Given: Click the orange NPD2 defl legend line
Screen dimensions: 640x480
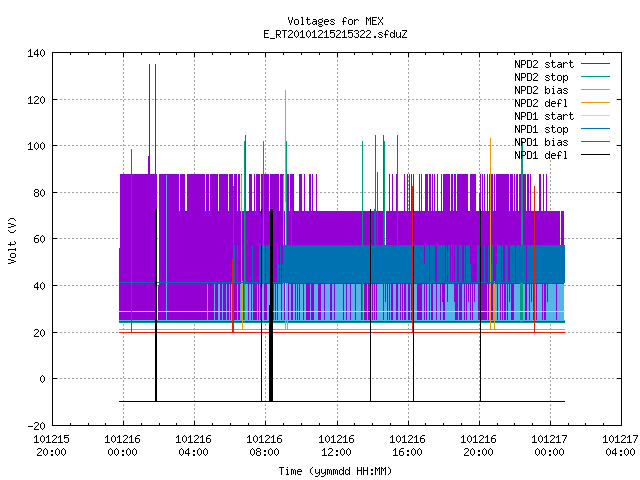Looking at the screenshot, I should [x=595, y=103].
